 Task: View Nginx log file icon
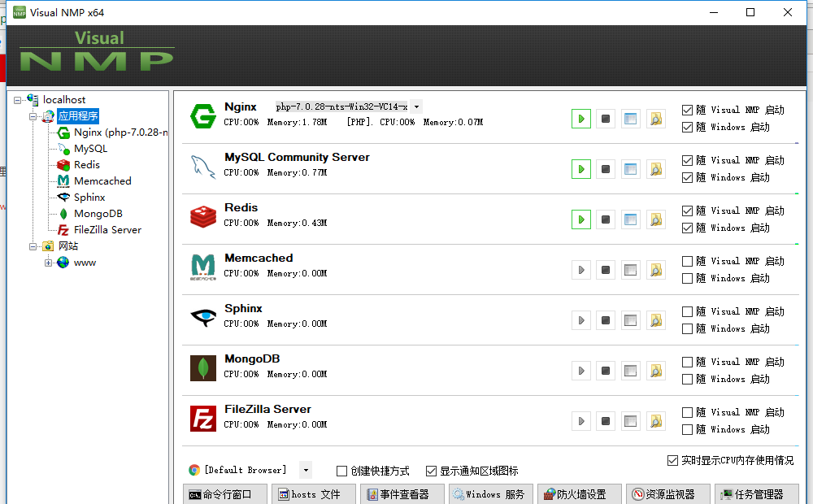656,119
